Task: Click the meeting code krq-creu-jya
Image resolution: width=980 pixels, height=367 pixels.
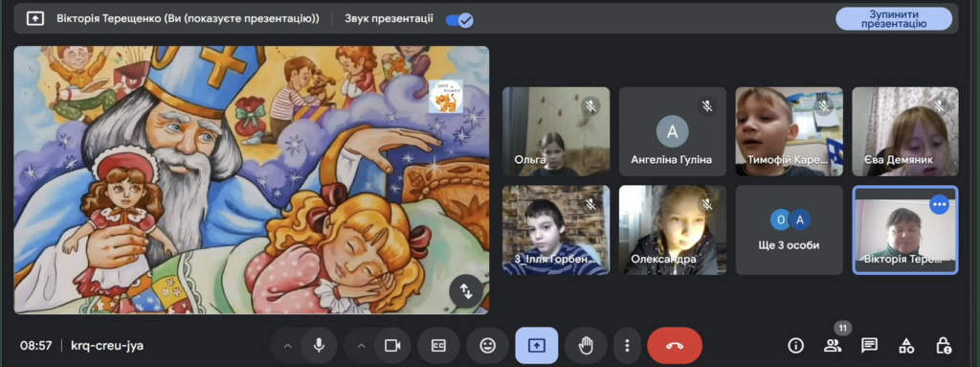Action: [x=107, y=345]
